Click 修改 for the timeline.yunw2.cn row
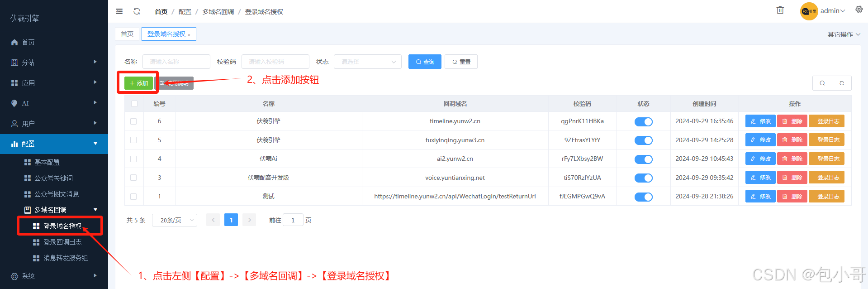This screenshot has height=289, width=868. (760, 121)
